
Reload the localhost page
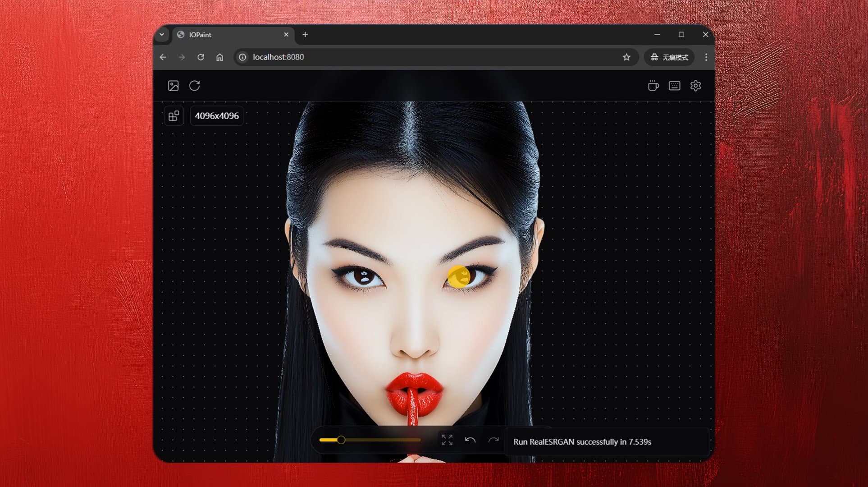point(201,57)
